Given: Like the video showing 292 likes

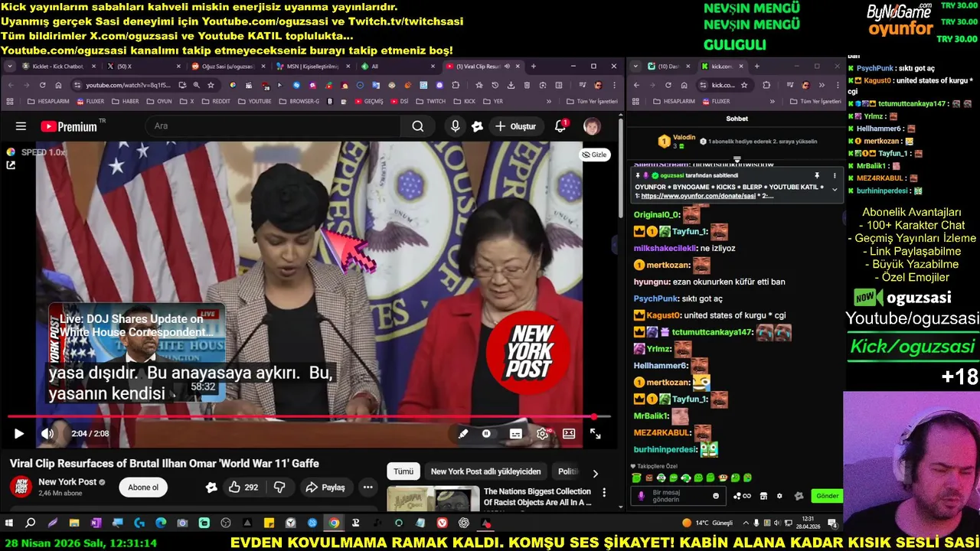Looking at the screenshot, I should pos(244,487).
